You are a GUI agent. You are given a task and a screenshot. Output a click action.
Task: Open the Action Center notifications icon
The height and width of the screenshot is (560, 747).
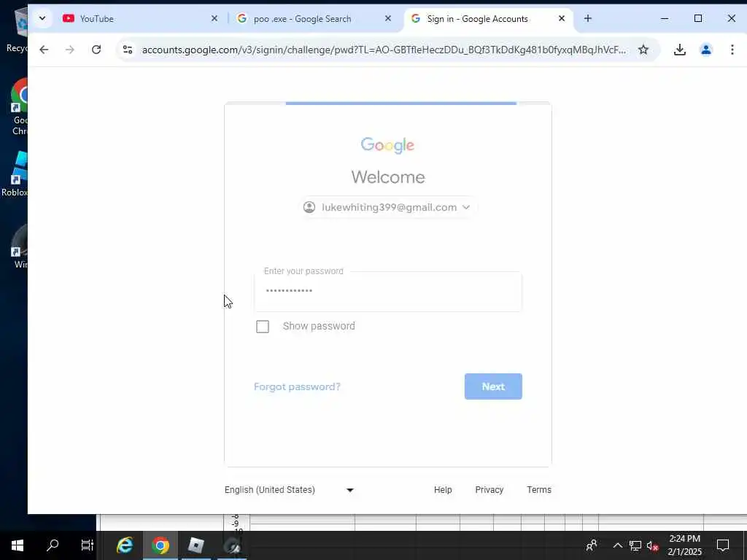tap(723, 545)
